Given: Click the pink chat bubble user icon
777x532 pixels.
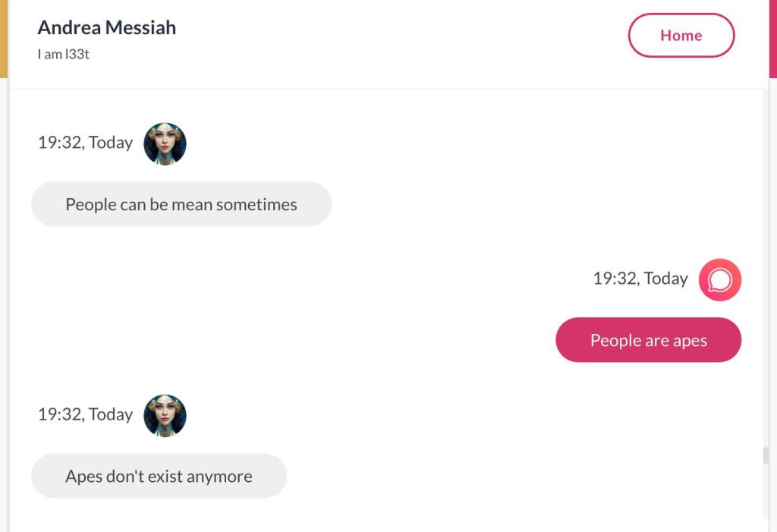Looking at the screenshot, I should pyautogui.click(x=719, y=280).
